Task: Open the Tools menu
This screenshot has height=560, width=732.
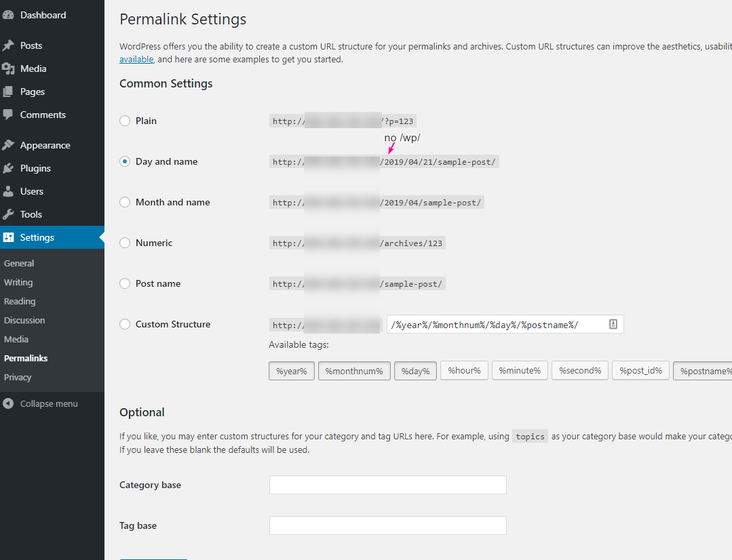Action: [x=31, y=214]
